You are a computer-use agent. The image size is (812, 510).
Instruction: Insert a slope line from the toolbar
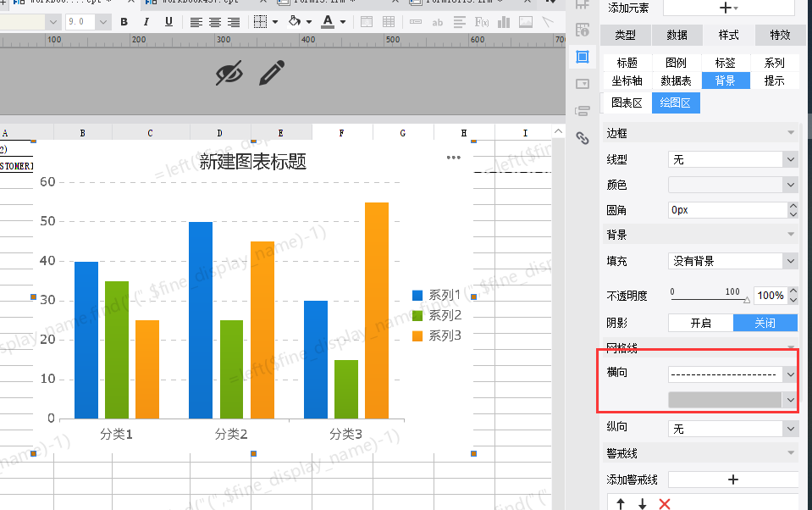coord(548,22)
